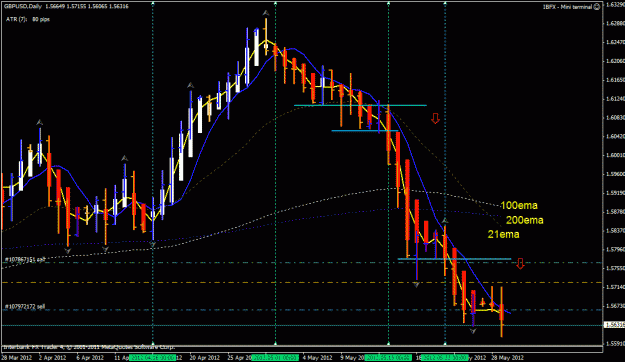Select the GBPUSD,Daily chart title
625x362 pixels.
click(23, 6)
